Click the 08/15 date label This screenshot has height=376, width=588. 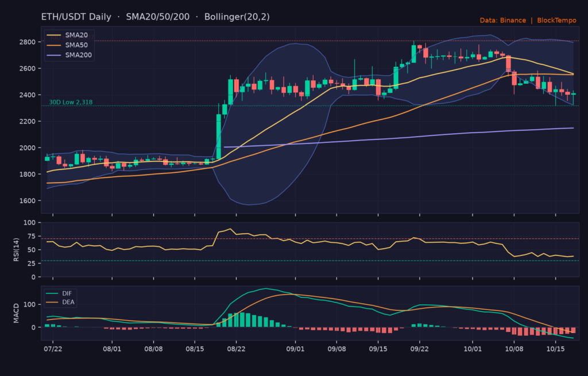195,349
